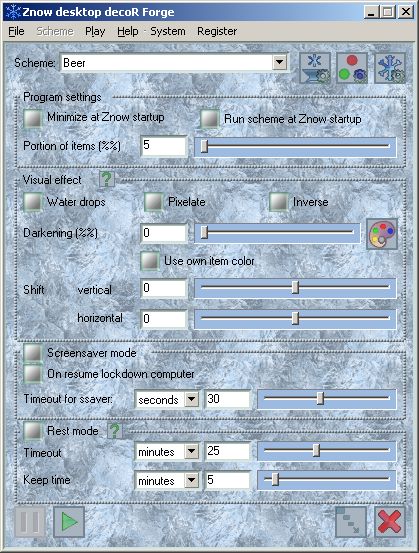
Task: Open the Register menu
Action: pos(217,31)
